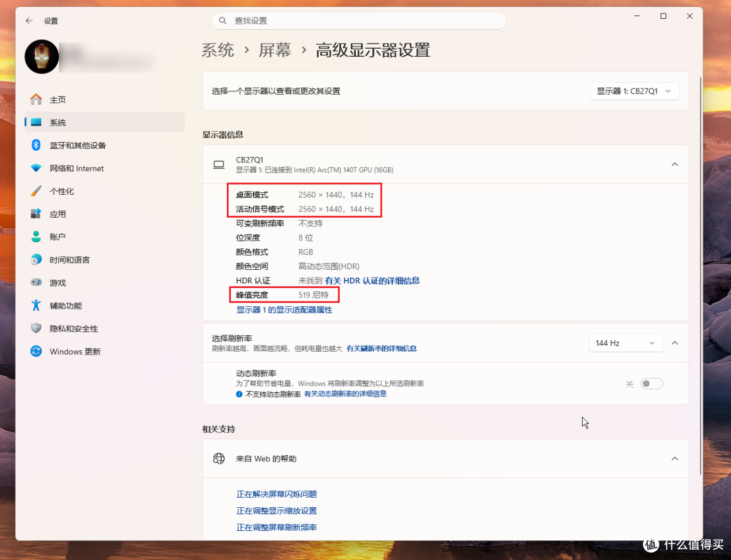Toggle the 动态刷新率 switch

651,384
